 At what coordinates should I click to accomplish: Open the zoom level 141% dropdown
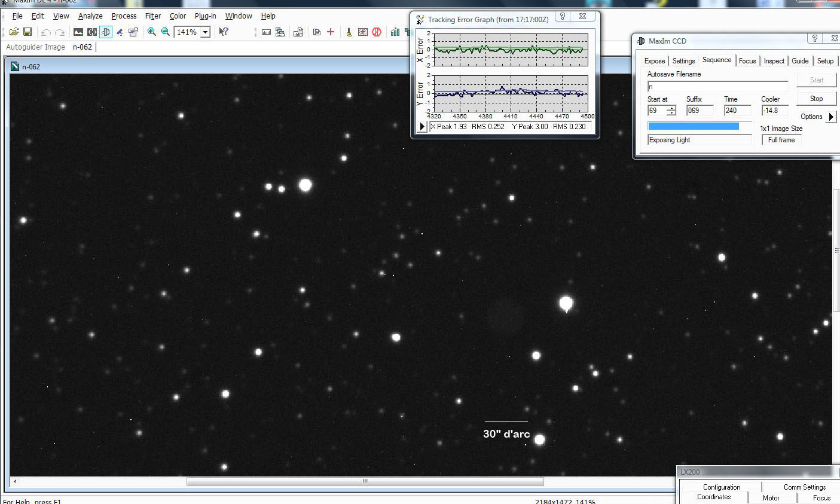(205, 32)
